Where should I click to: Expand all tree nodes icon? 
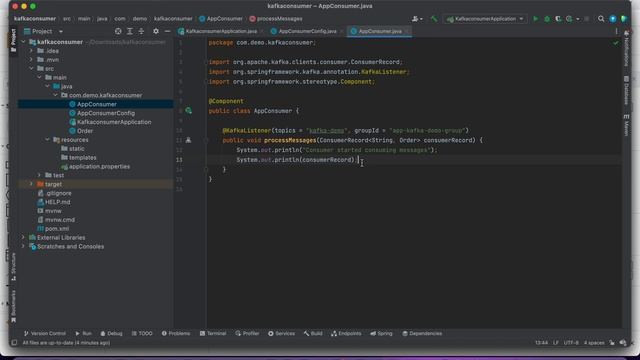(130, 31)
